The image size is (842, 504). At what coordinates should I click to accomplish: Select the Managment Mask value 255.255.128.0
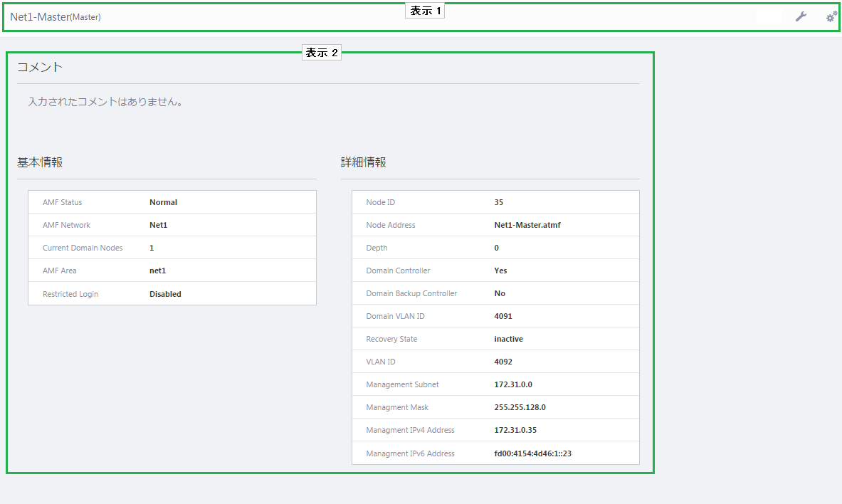point(520,407)
